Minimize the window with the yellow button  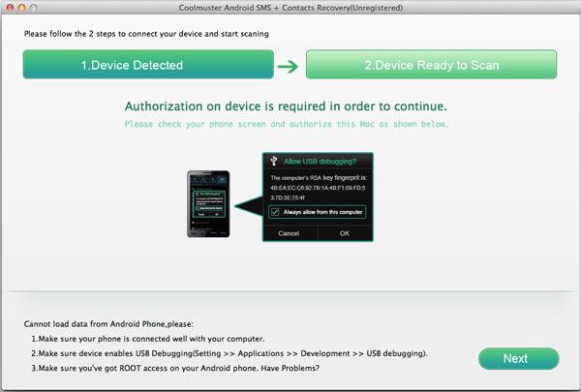[22, 8]
